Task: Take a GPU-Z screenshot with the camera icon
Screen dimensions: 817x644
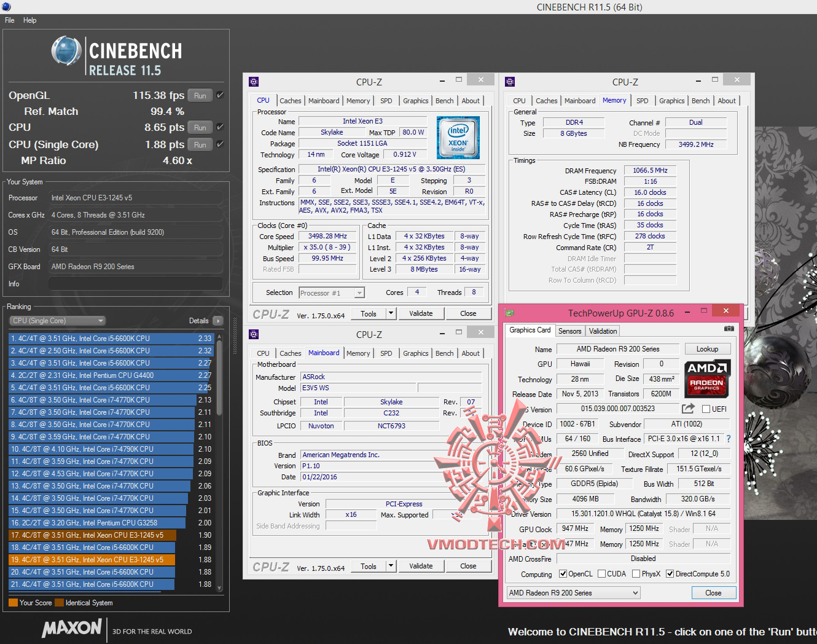Action: [x=729, y=329]
